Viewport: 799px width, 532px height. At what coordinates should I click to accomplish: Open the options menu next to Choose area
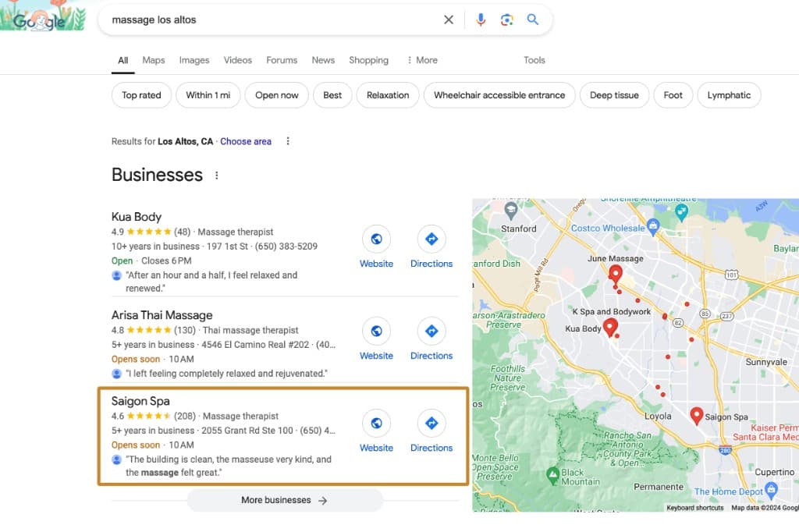tap(288, 141)
